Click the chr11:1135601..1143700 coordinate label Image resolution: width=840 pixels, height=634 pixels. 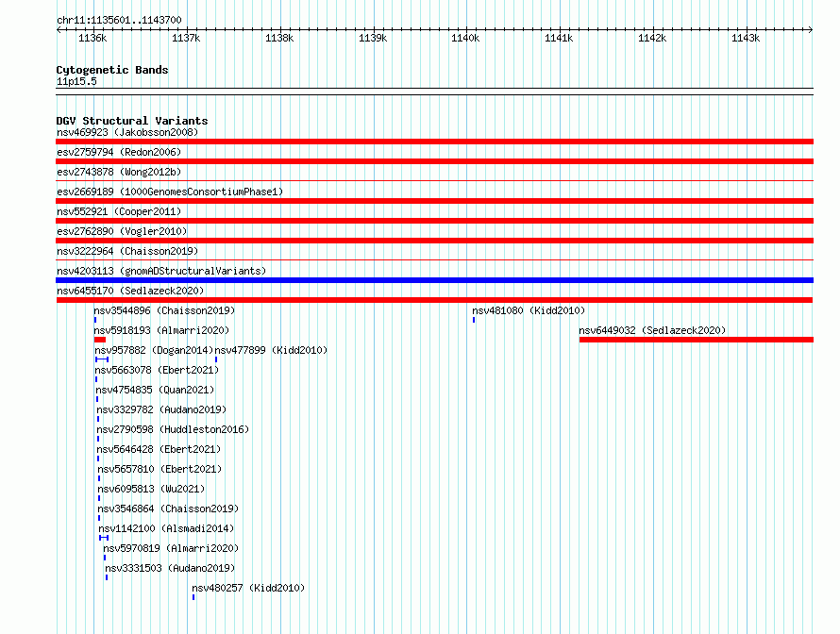[119, 20]
